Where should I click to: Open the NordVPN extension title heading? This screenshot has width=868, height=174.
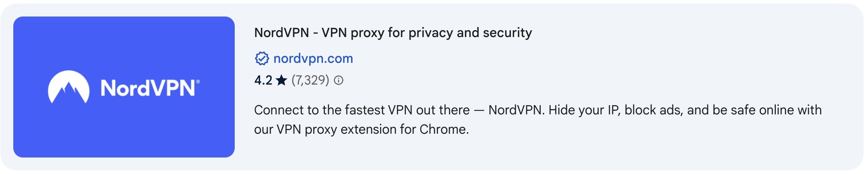(x=393, y=33)
